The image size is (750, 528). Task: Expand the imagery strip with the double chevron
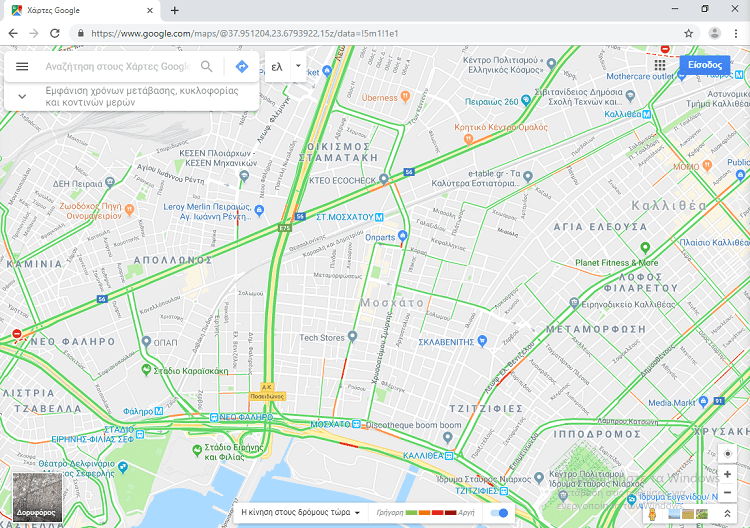tap(727, 514)
